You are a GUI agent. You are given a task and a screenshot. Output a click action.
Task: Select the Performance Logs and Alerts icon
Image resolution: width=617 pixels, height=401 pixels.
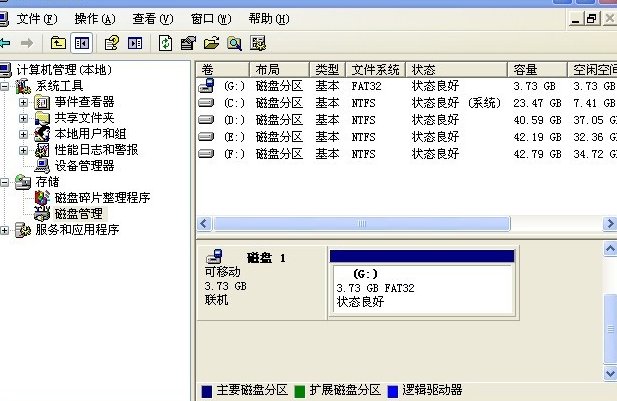coord(42,150)
